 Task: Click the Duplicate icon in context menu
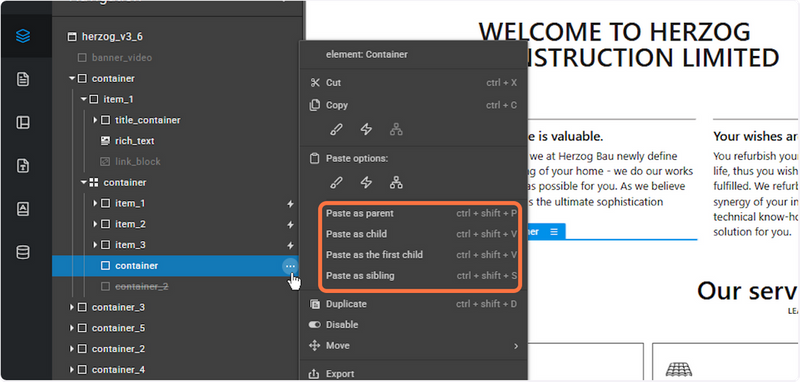[x=315, y=304]
